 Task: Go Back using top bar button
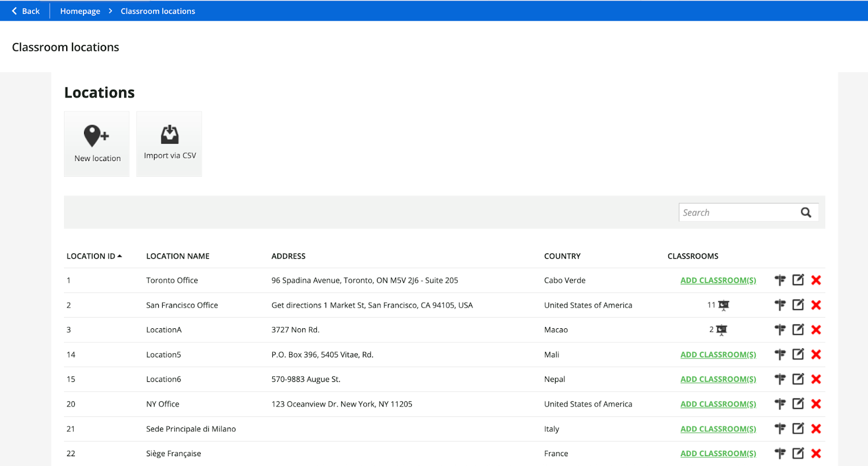pyautogui.click(x=25, y=11)
